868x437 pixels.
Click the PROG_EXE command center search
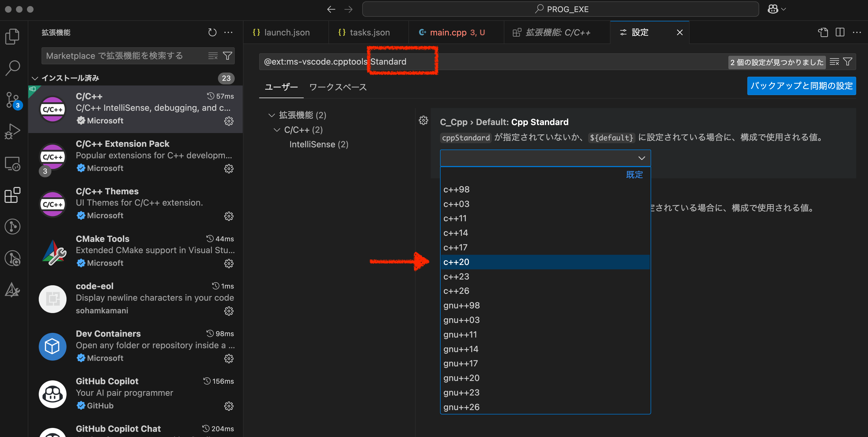tap(560, 9)
